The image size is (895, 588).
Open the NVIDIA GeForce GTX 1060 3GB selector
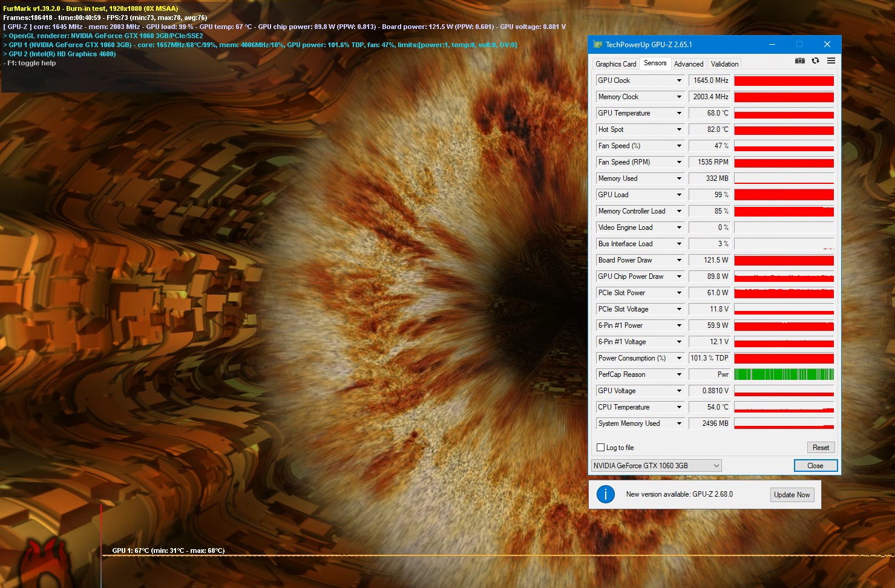tap(656, 466)
